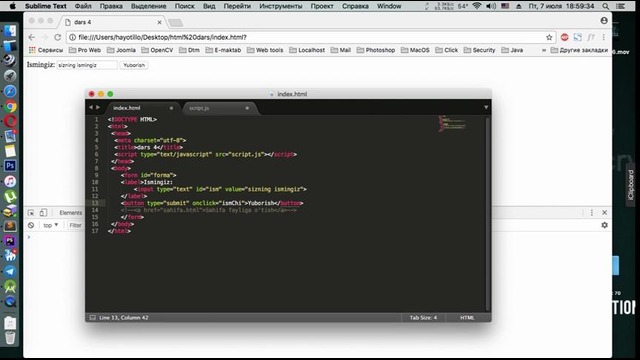Open Chrome three-dot menu

[604, 37]
